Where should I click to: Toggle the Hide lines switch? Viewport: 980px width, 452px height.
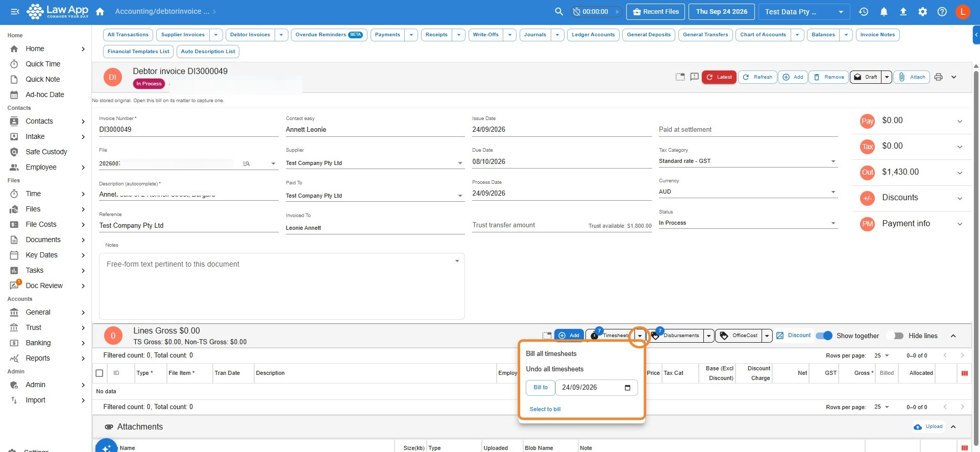895,336
